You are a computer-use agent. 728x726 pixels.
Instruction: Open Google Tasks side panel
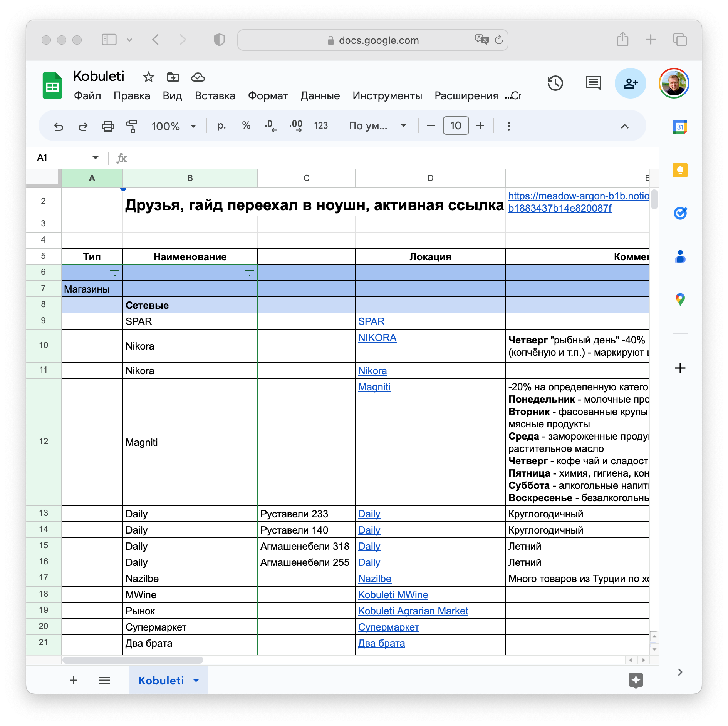coord(680,213)
